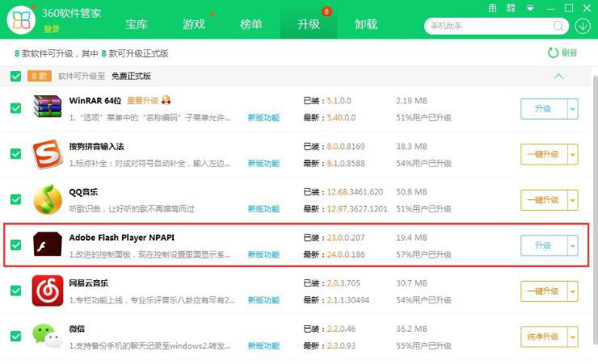This screenshot has height=364, width=598.
Task: Open the skin/gift box icon in title bar
Action: 493,8
